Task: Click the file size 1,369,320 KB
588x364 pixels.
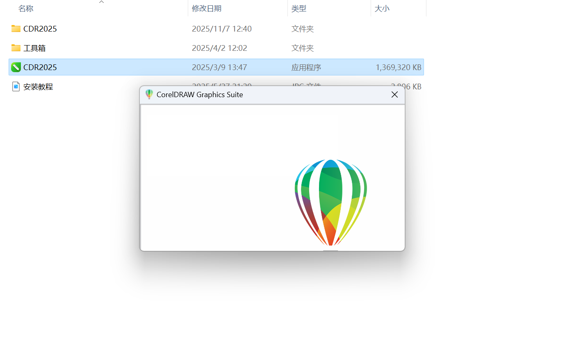Action: pyautogui.click(x=398, y=67)
